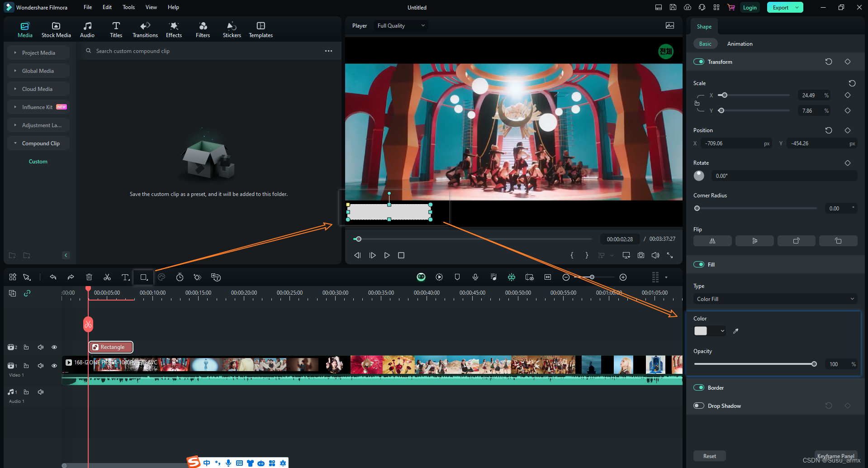868x468 pixels.
Task: Reset the Position values
Action: click(829, 130)
